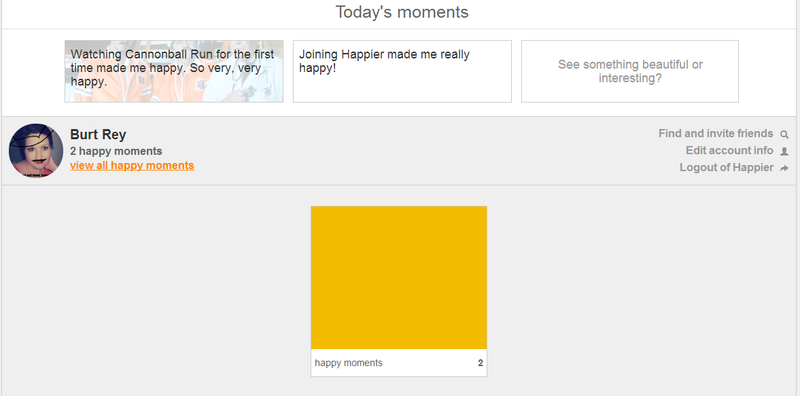The image size is (800, 396).
Task: Open the Edit account info link
Action: tap(729, 151)
